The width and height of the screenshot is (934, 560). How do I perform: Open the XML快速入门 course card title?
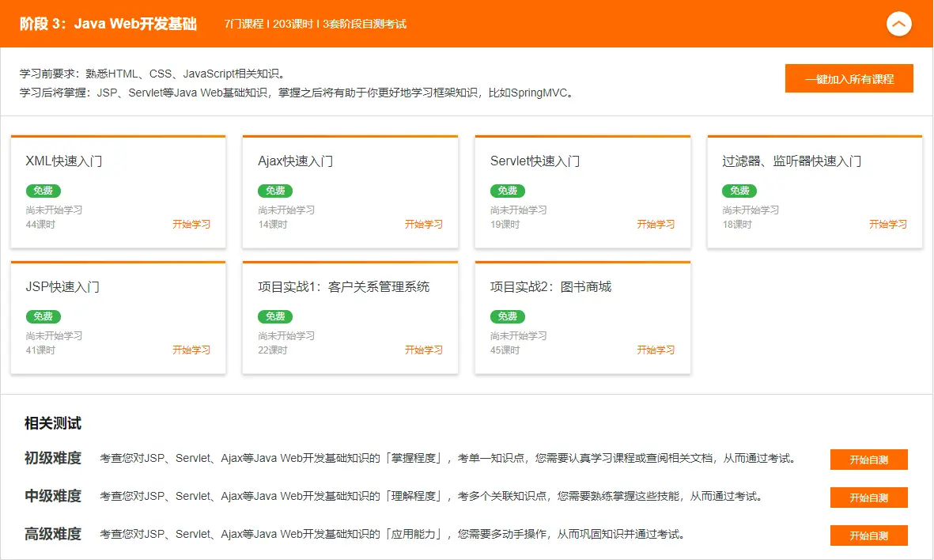[x=64, y=161]
